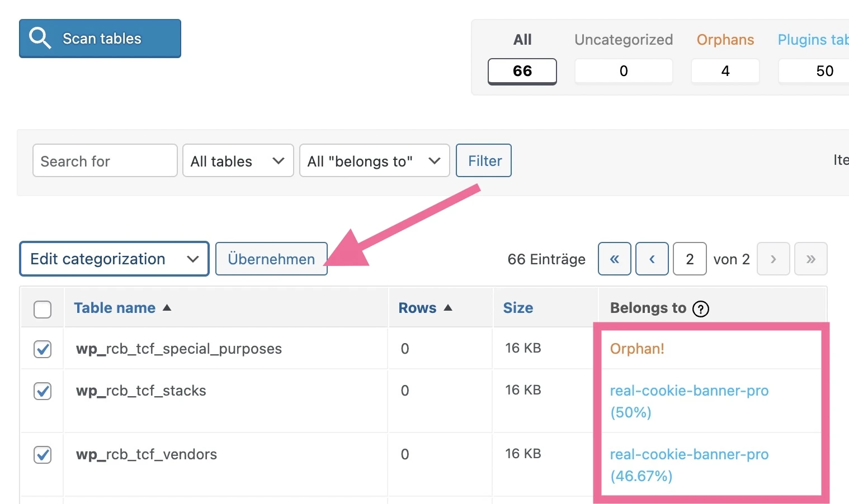Image resolution: width=849 pixels, height=504 pixels.
Task: Jump to the last page with double-right chevron
Action: (811, 259)
